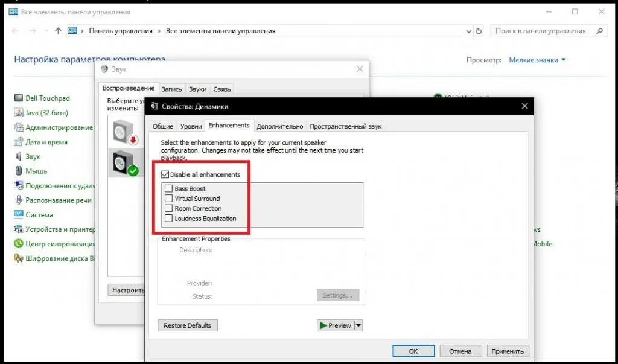Image resolution: width=618 pixels, height=364 pixels.
Task: Switch to the Уровни tab
Action: click(191, 126)
